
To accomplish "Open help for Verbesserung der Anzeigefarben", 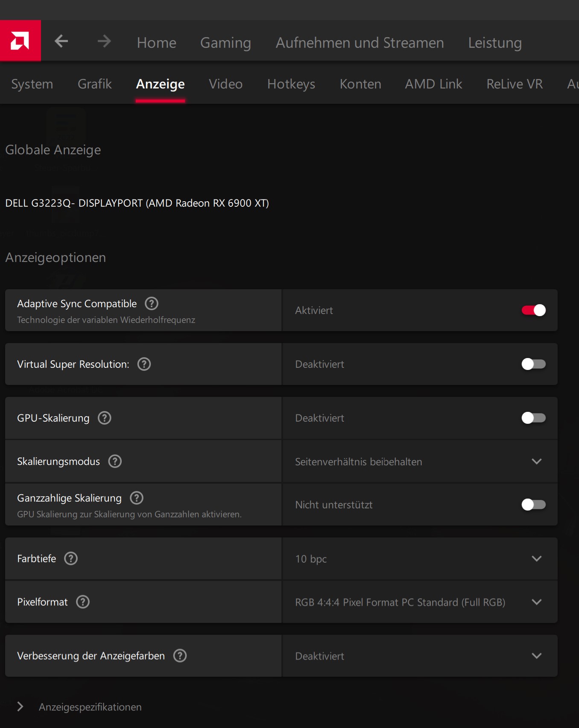I will [x=180, y=656].
